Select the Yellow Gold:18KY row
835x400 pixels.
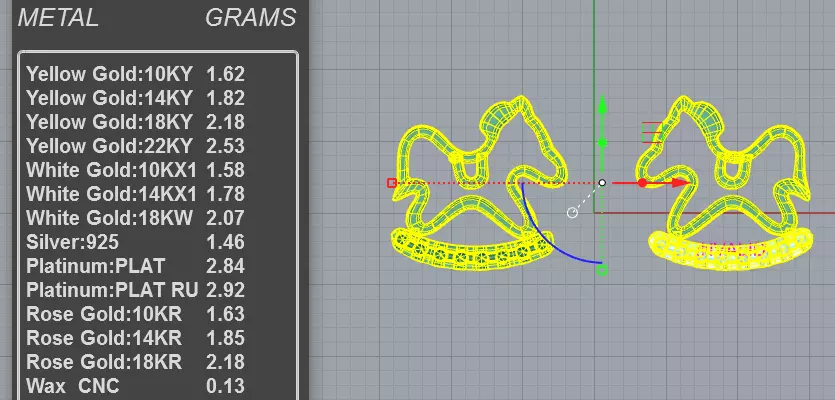pos(136,122)
